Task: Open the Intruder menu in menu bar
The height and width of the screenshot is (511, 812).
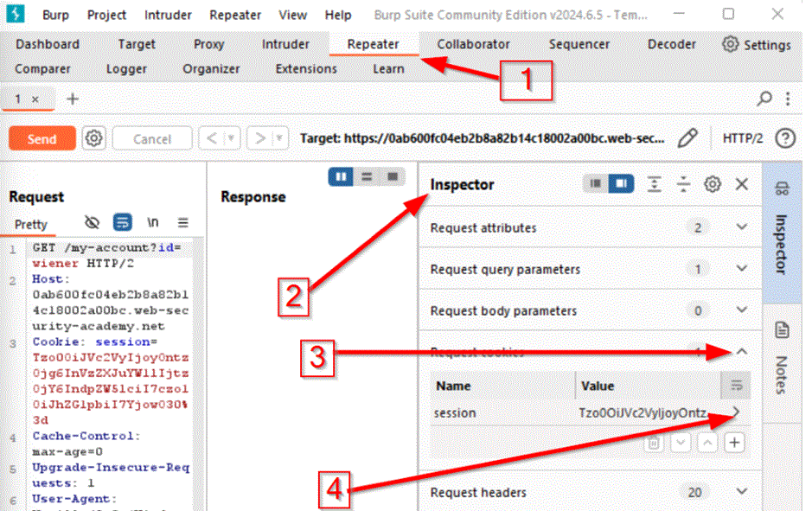Action: point(168,15)
